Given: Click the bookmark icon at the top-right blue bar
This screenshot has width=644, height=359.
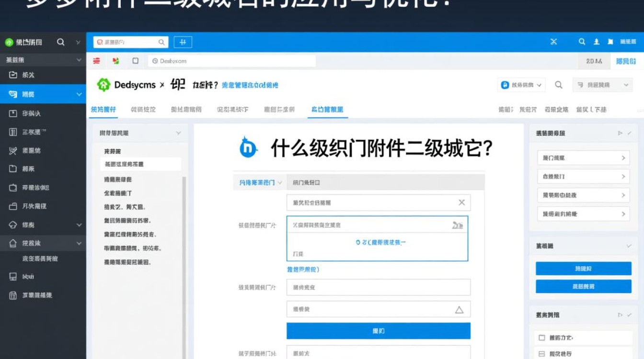Looking at the screenshot, I should click(x=609, y=42).
